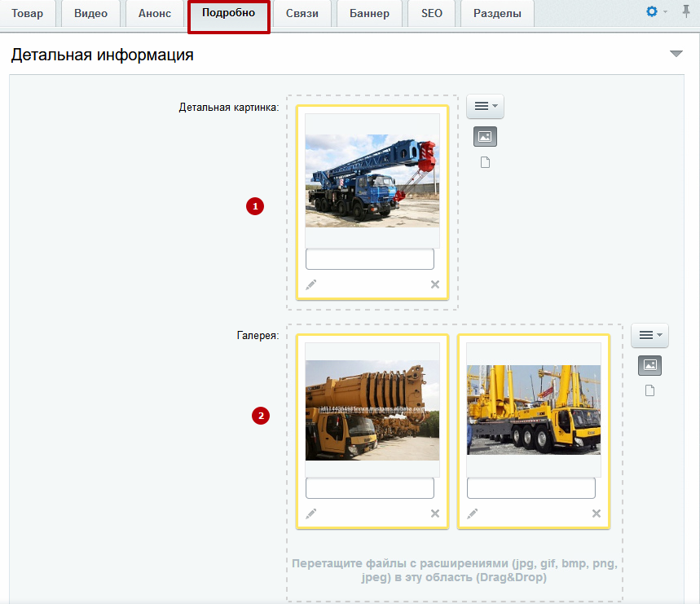Open the Баннер tab
The width and height of the screenshot is (700, 604).
coord(369,13)
